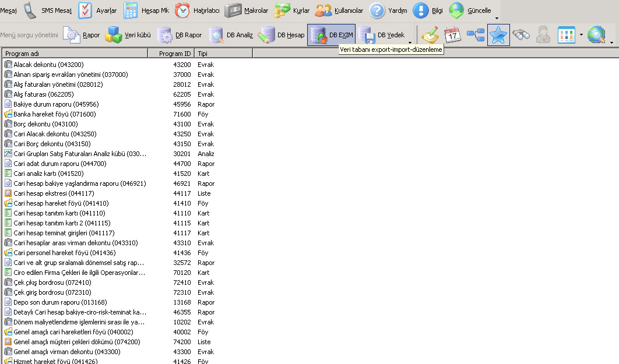Sort by Program ID column header

pyautogui.click(x=171, y=53)
